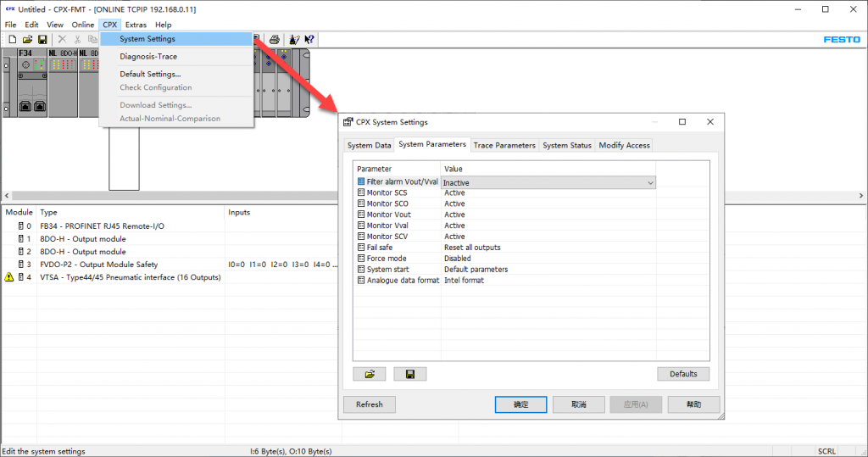This screenshot has width=868, height=457.
Task: Select Default Settings... in CPX menu
Action: pos(176,74)
